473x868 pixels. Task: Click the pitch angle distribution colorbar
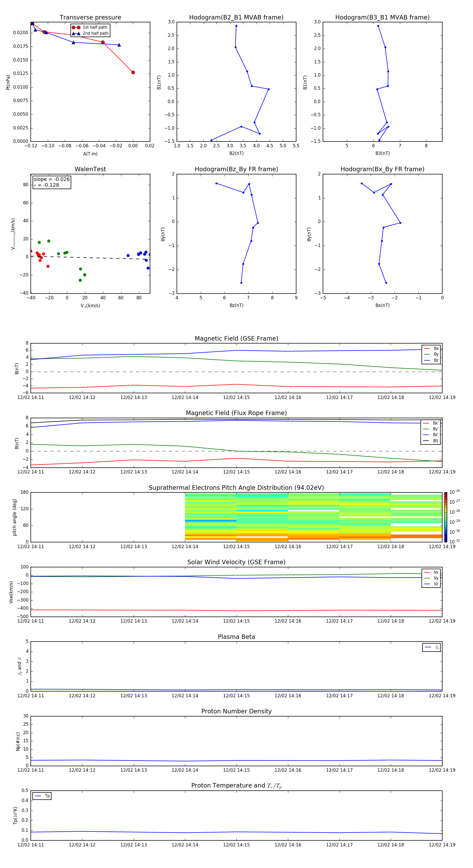pyautogui.click(x=446, y=517)
